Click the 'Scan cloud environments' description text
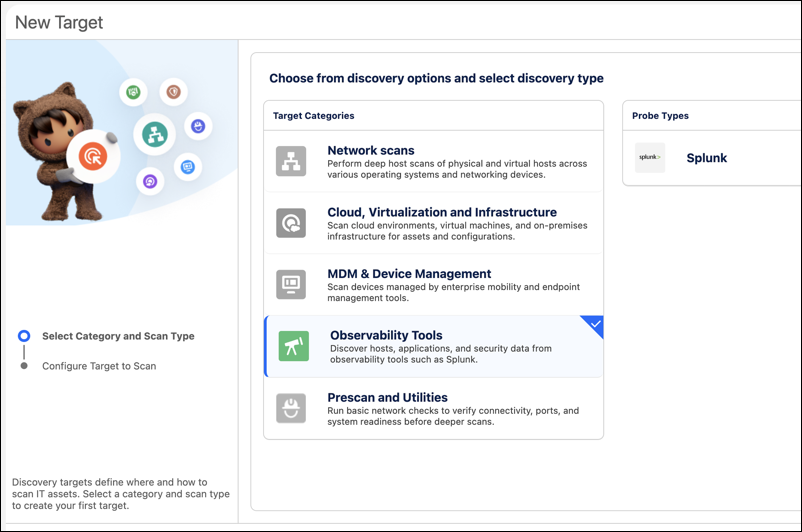The image size is (802, 532). tap(457, 231)
